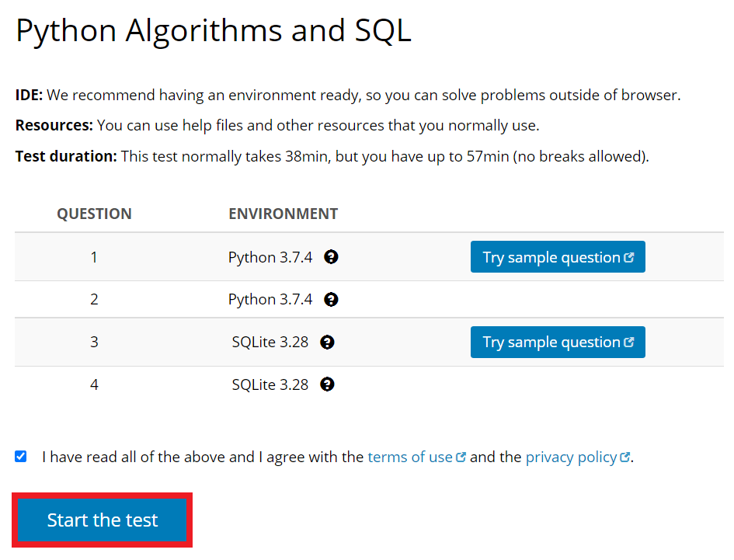
Task: Click help icon for question 4 SQLite
Action: 327,384
